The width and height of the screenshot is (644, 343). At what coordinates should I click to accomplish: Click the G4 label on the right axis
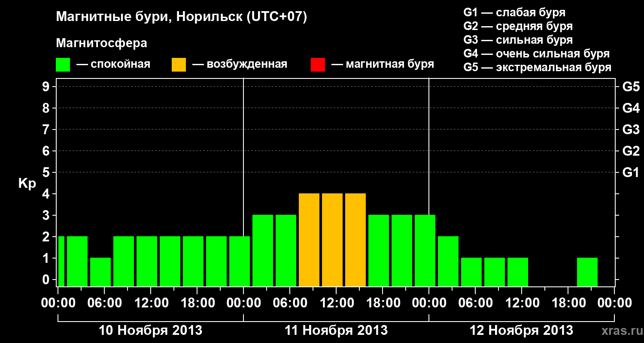click(631, 108)
